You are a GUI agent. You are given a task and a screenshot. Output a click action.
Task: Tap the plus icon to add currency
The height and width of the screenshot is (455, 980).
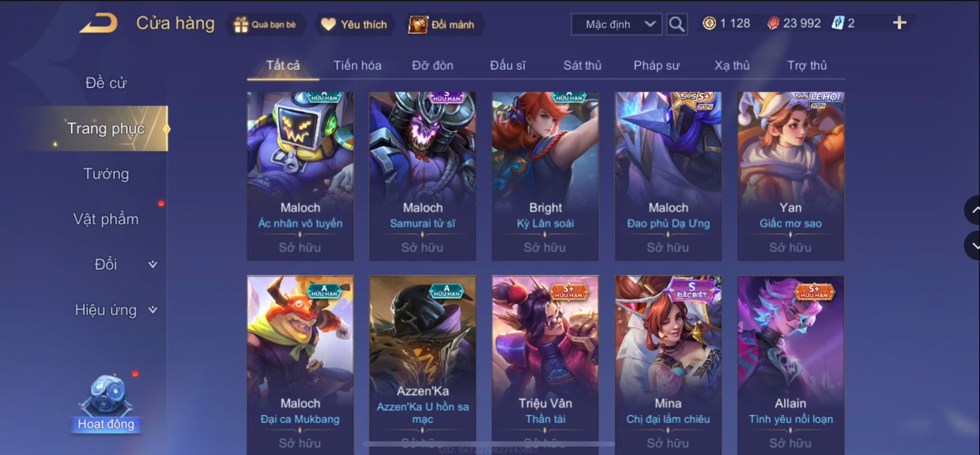click(899, 23)
